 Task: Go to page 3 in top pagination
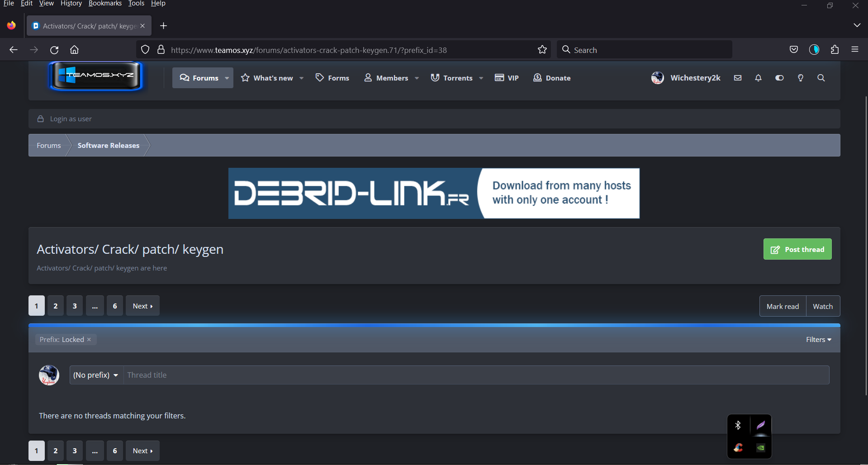click(x=75, y=306)
